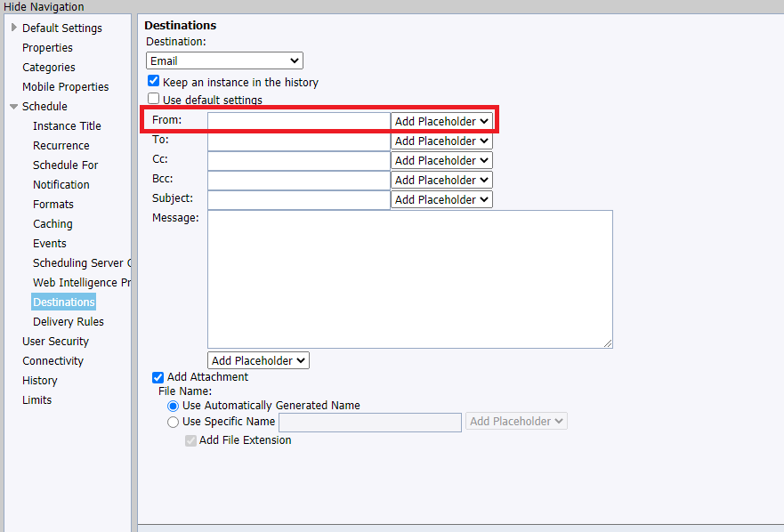Click Hide Navigation link
Screen dimensions: 784x532
point(44,7)
